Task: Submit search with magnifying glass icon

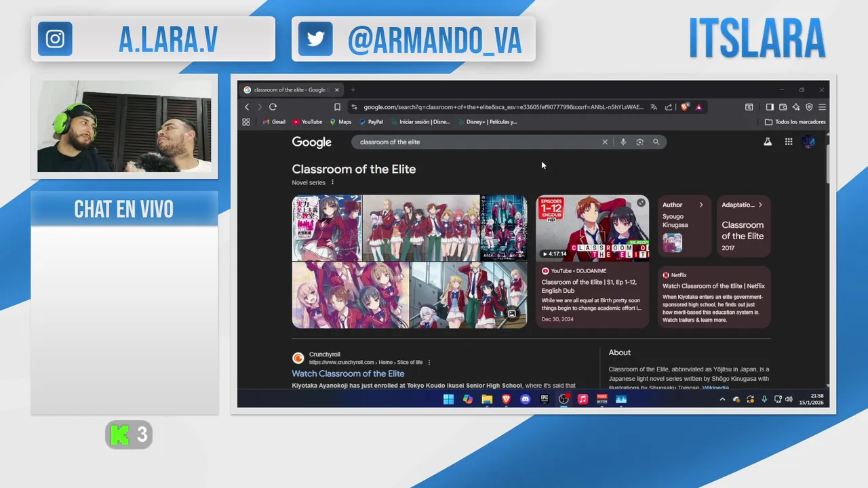Action: (656, 142)
